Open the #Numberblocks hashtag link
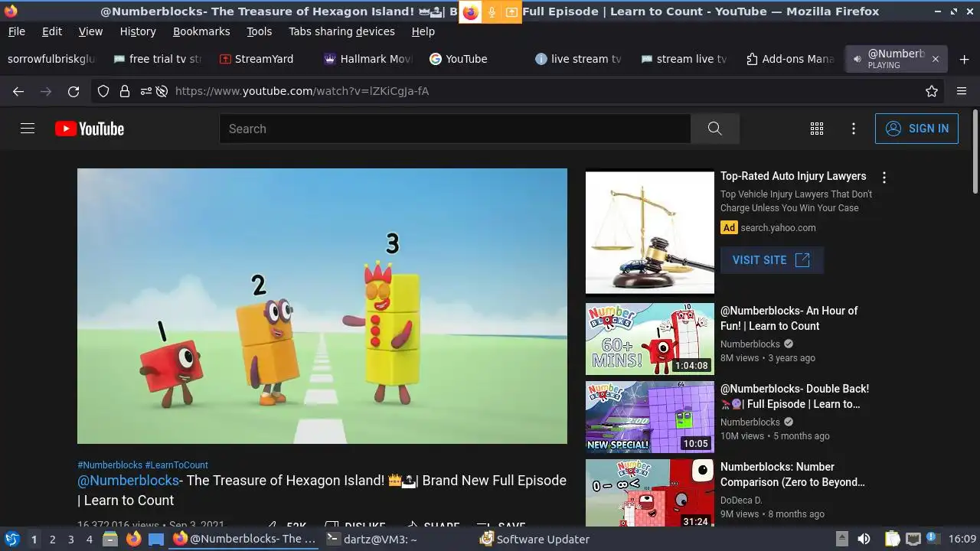980x551 pixels. click(x=110, y=465)
